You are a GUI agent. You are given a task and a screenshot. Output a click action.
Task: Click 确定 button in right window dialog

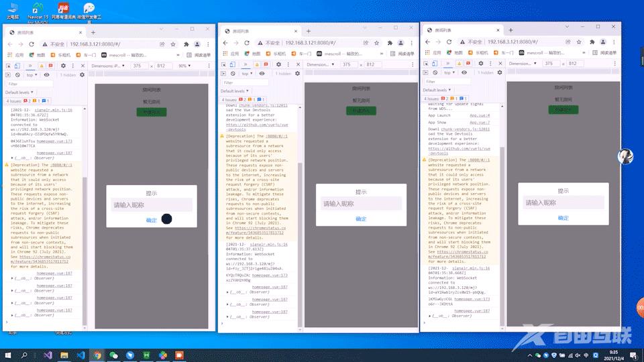(x=563, y=219)
